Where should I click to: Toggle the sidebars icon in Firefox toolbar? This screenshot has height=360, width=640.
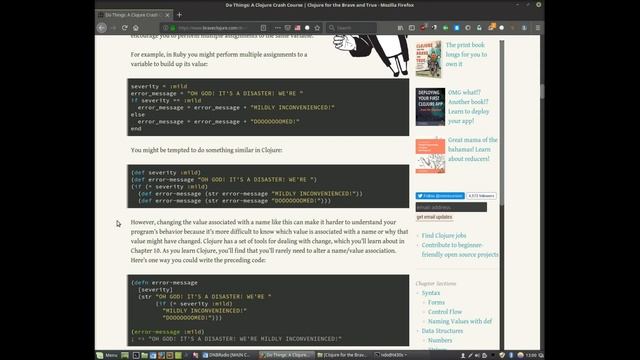pyautogui.click(x=412, y=28)
